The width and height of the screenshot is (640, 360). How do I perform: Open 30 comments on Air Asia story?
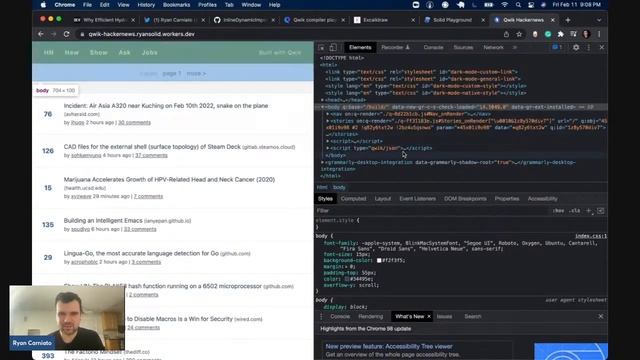(134, 122)
